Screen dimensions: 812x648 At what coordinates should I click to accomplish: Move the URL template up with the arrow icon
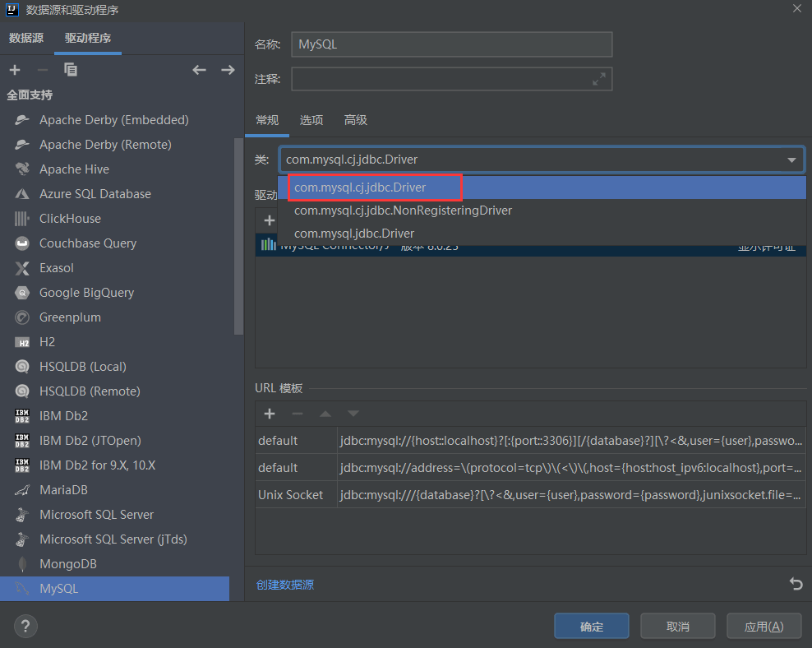click(x=323, y=414)
